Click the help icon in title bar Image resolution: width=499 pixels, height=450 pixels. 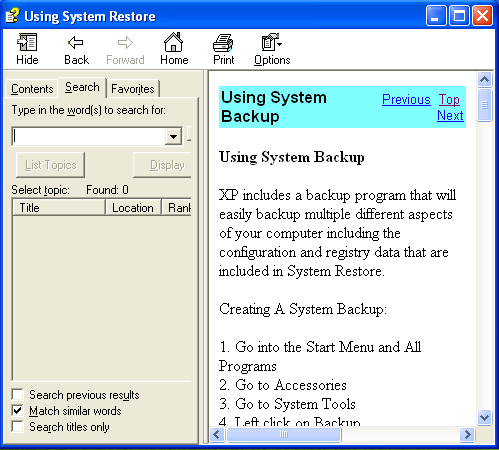(12, 16)
